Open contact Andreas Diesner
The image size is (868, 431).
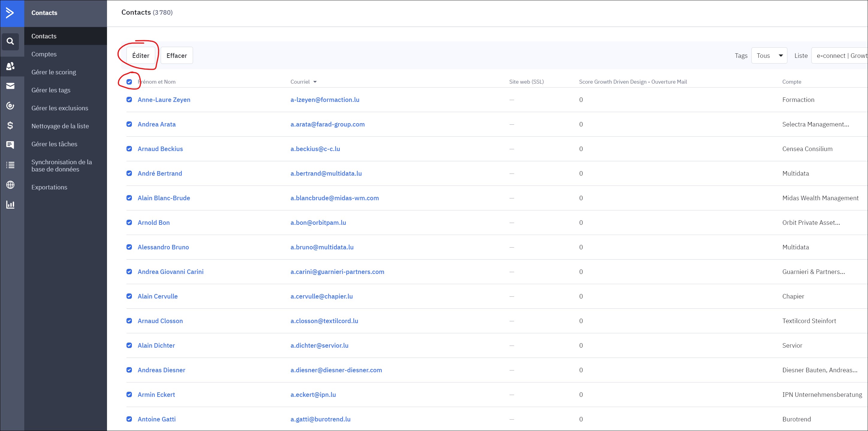click(162, 370)
